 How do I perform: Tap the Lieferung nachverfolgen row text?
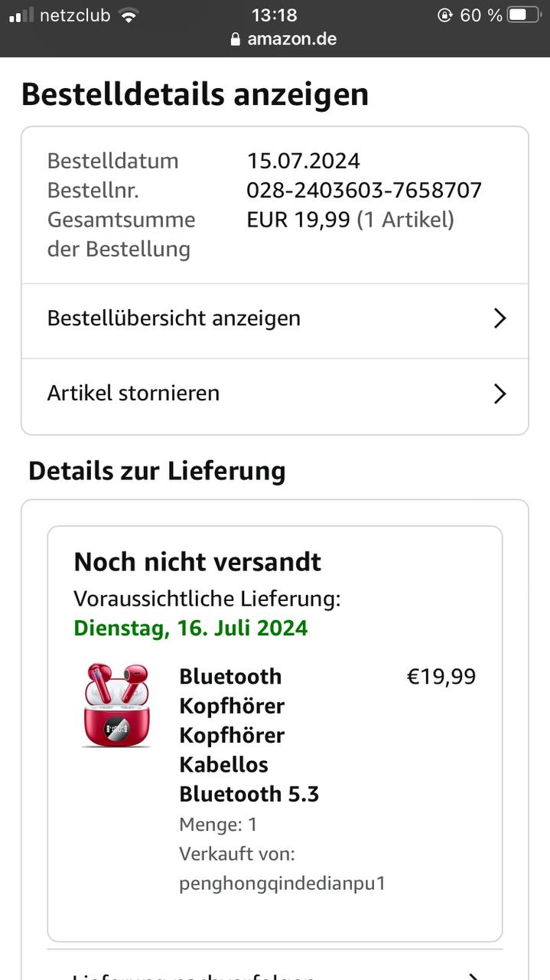pyautogui.click(x=193, y=975)
